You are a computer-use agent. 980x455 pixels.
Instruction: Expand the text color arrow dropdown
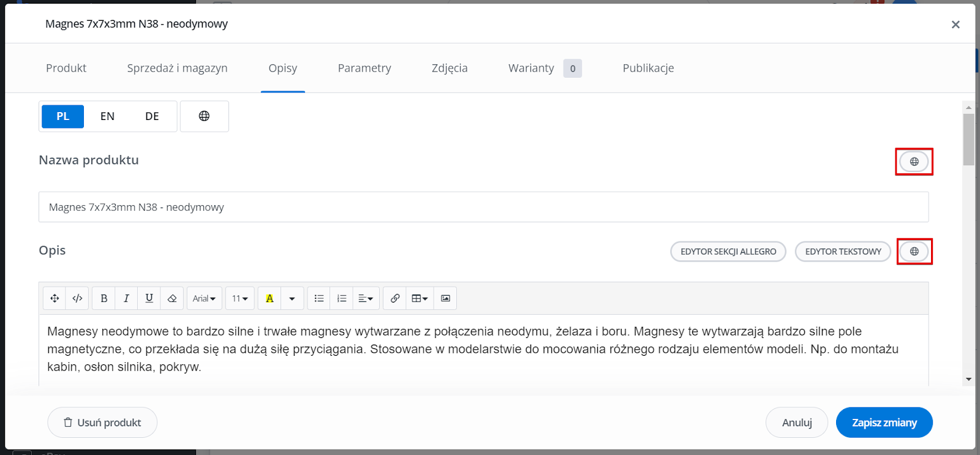coord(292,298)
